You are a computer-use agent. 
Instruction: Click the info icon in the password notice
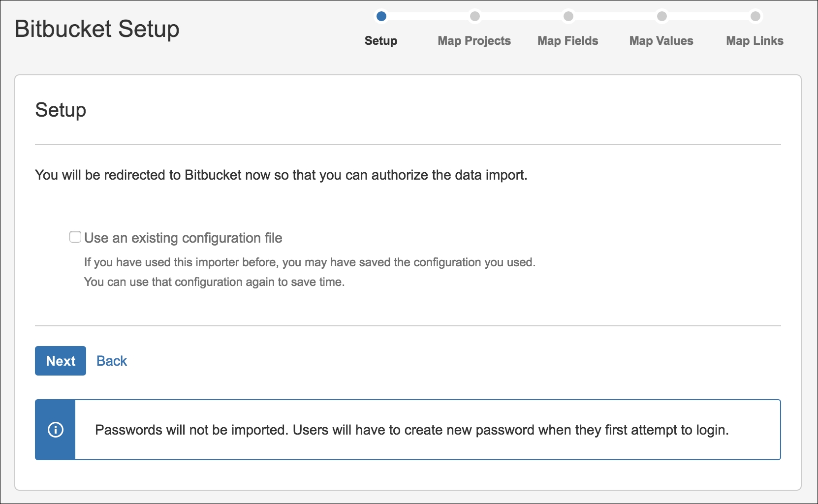point(56,430)
